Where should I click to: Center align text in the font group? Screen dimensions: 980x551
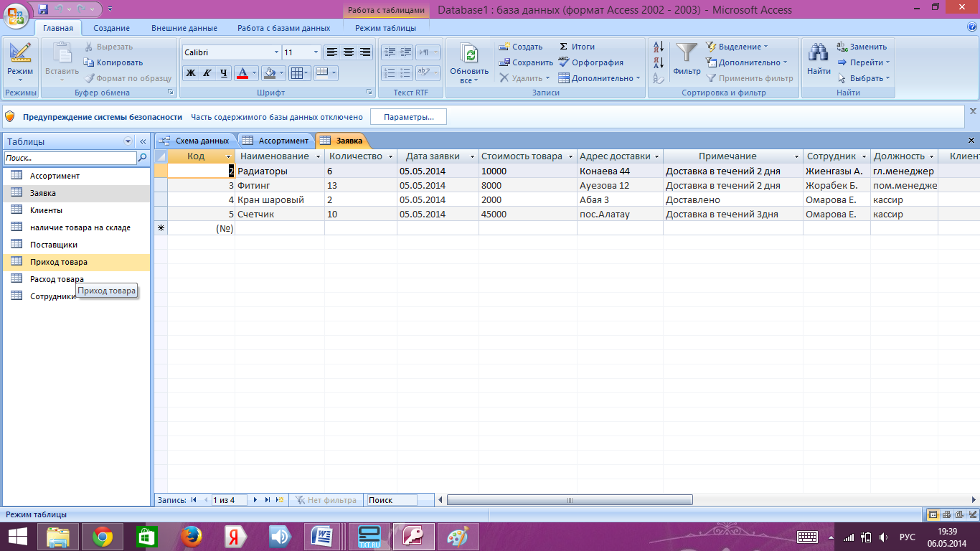(348, 52)
